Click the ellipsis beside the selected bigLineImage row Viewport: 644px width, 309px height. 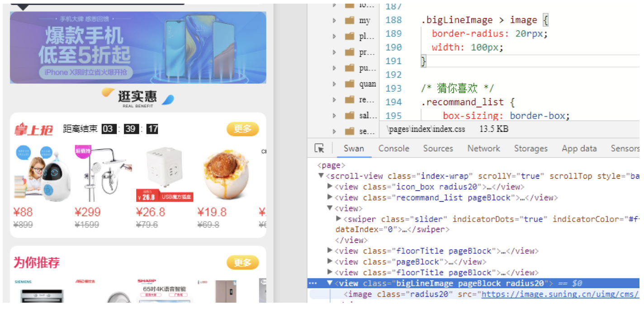(313, 283)
